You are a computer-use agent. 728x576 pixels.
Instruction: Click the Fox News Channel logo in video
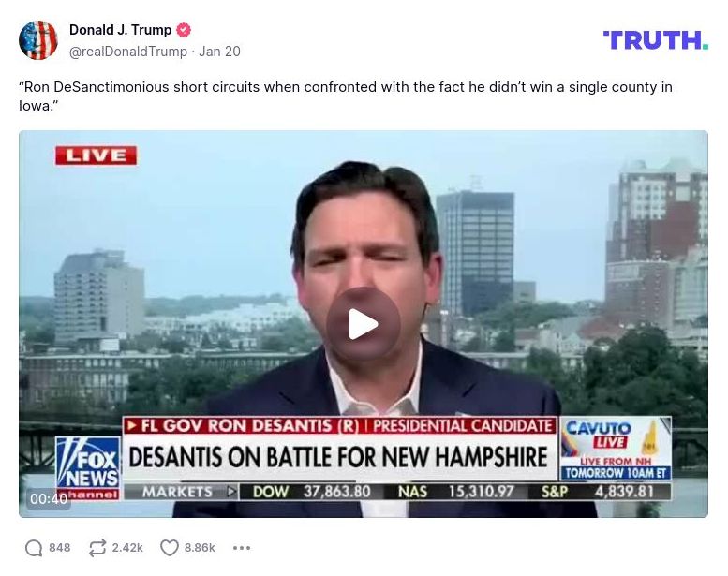(88, 468)
